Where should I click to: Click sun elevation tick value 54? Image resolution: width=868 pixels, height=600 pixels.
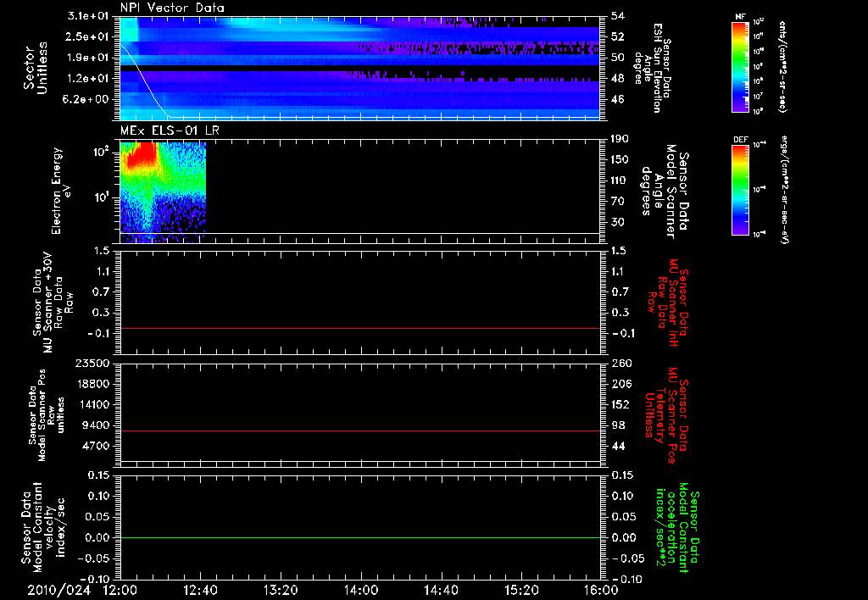tap(617, 16)
